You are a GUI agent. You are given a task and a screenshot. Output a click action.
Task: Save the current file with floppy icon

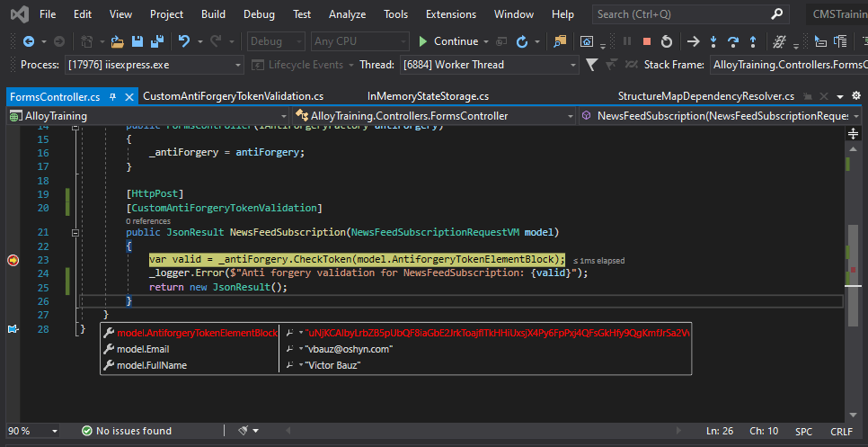[x=137, y=41]
